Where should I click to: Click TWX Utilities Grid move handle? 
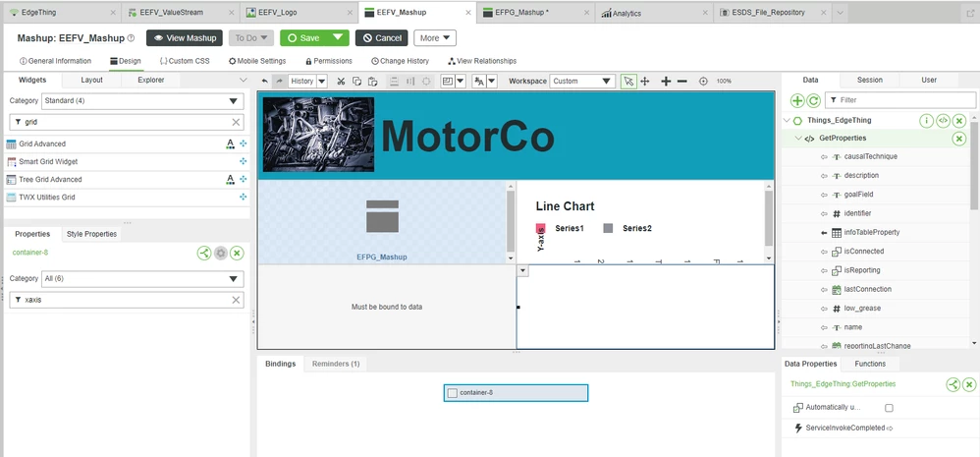point(244,198)
